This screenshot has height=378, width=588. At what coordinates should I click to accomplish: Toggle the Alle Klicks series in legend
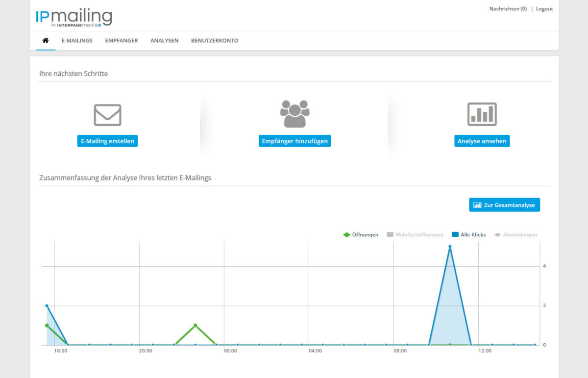pos(468,235)
